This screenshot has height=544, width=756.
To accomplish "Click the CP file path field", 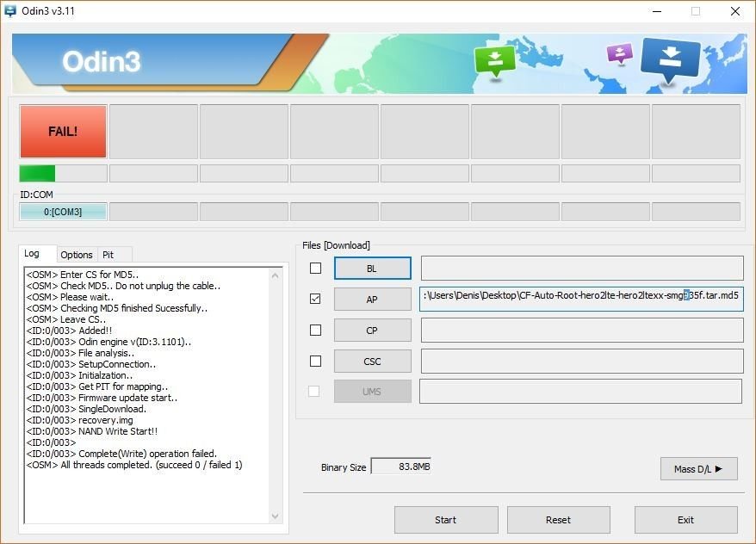I will [x=582, y=331].
